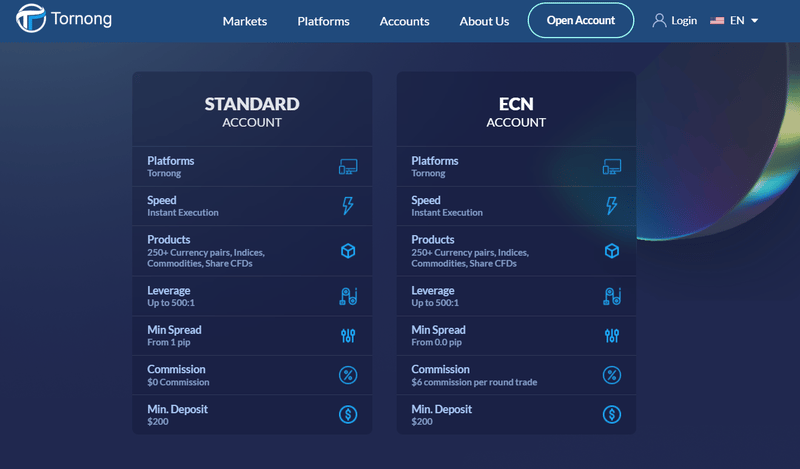
Task: Click the Tornong logo icon
Action: pos(31,18)
